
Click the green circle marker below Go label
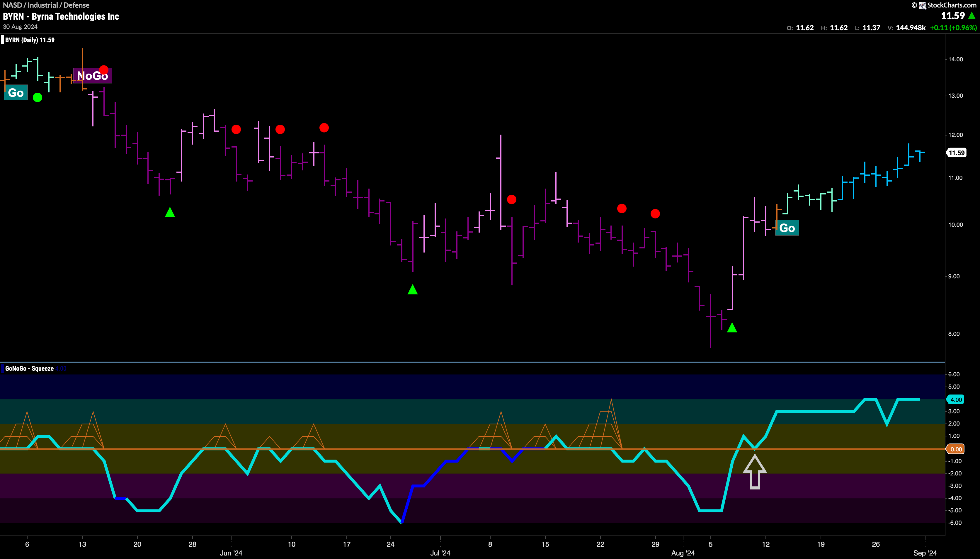tap(38, 98)
